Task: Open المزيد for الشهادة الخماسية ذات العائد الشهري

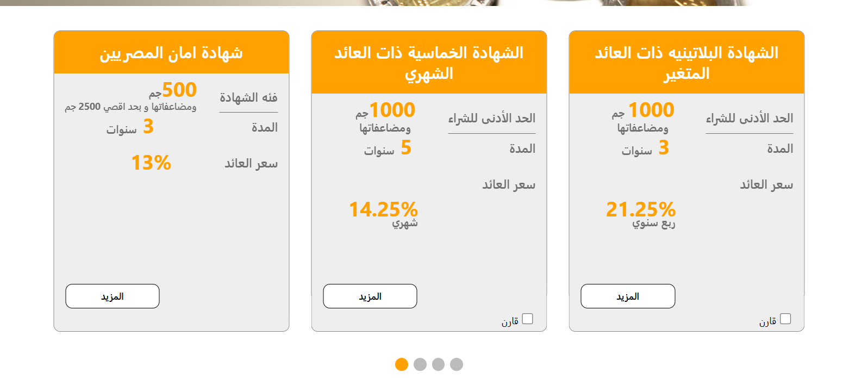Action: click(x=370, y=296)
